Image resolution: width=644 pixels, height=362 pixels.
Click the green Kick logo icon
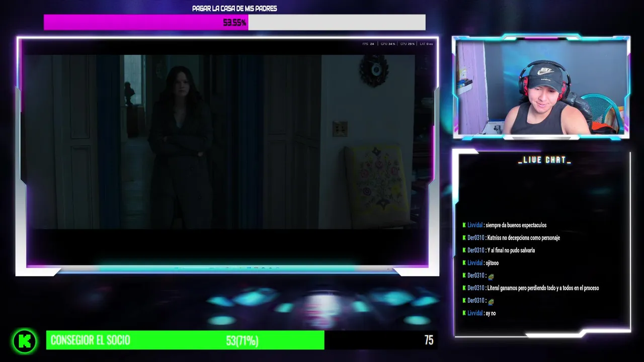(25, 341)
